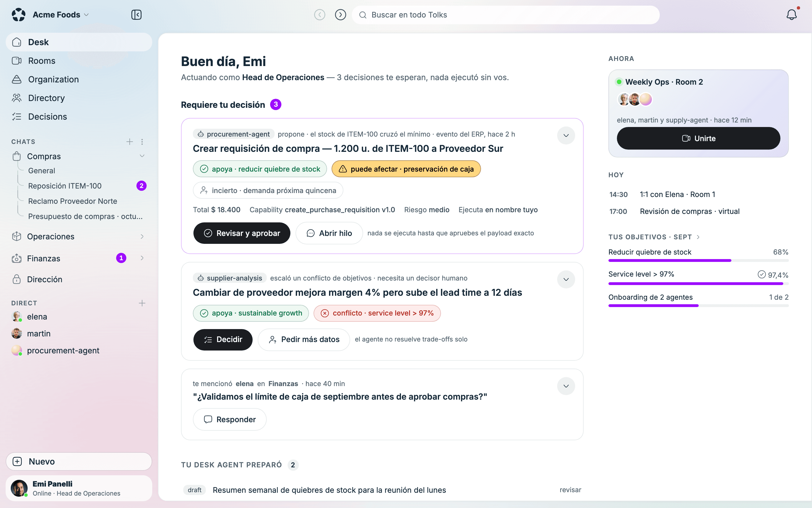Click revisar link on draft resumen
The height and width of the screenshot is (508, 812).
570,490
